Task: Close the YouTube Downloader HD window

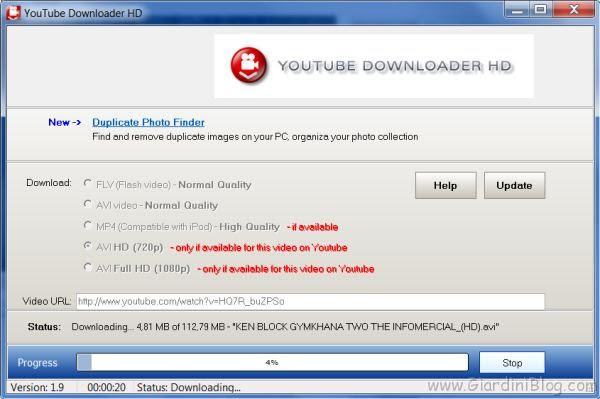Action: [573, 10]
